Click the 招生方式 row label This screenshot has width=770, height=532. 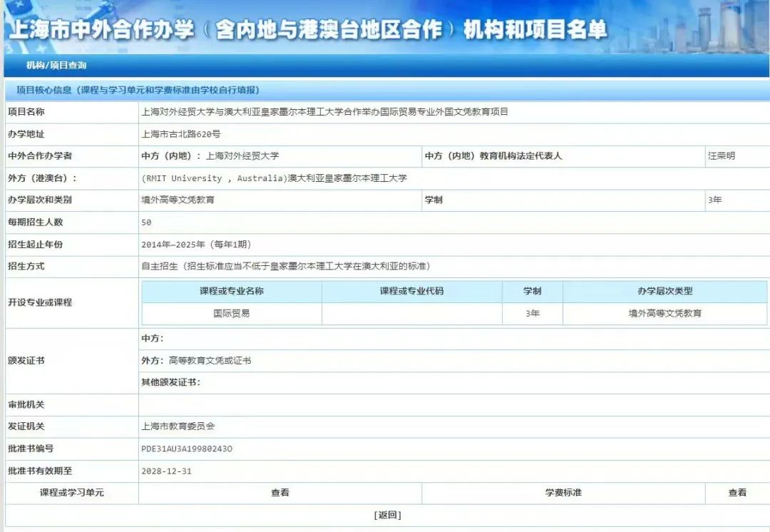(26, 266)
